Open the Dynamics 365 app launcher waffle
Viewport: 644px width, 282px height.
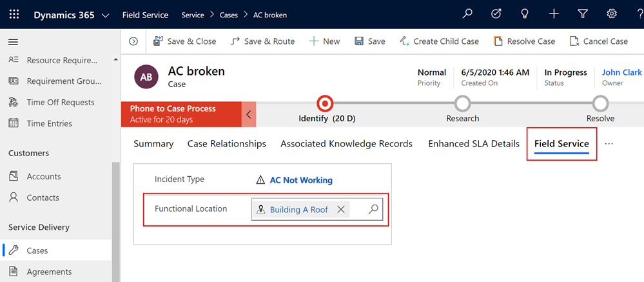click(x=14, y=15)
